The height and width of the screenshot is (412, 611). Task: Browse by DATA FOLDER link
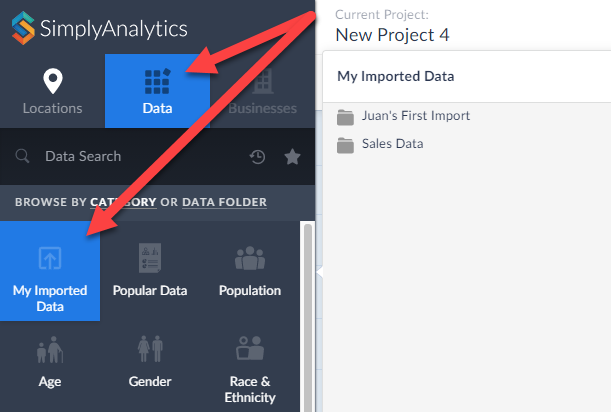[x=224, y=202]
